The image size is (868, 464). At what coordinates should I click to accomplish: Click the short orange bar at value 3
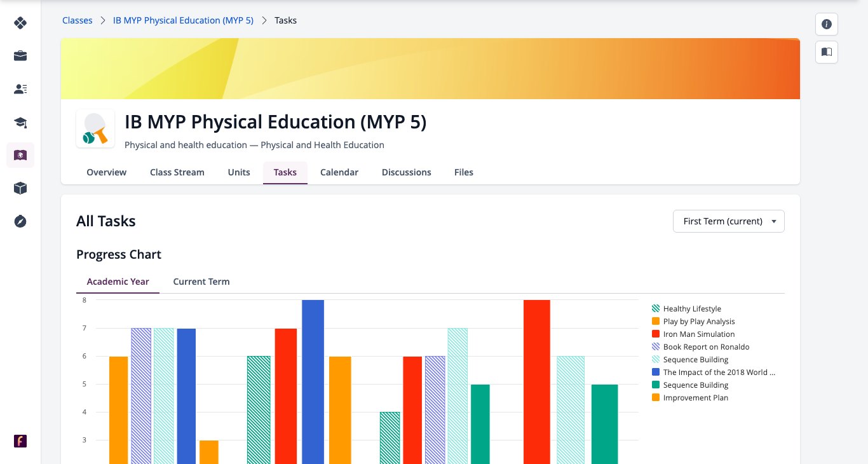[209, 452]
